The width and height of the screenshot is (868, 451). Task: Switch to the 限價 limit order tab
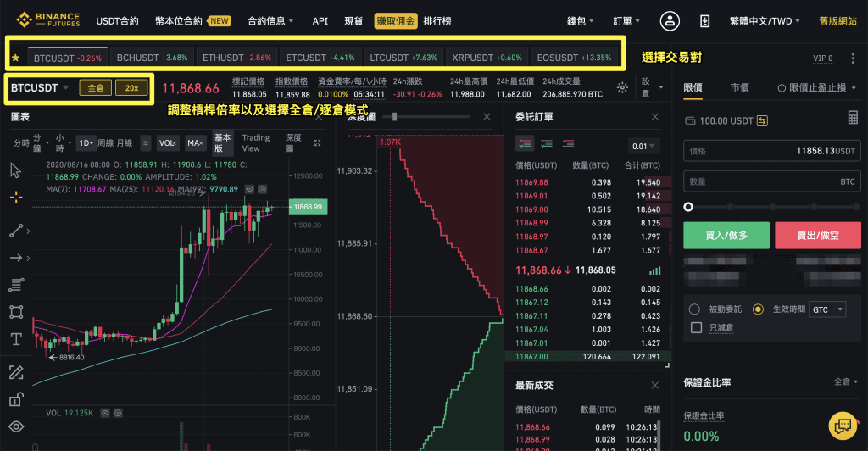click(693, 87)
